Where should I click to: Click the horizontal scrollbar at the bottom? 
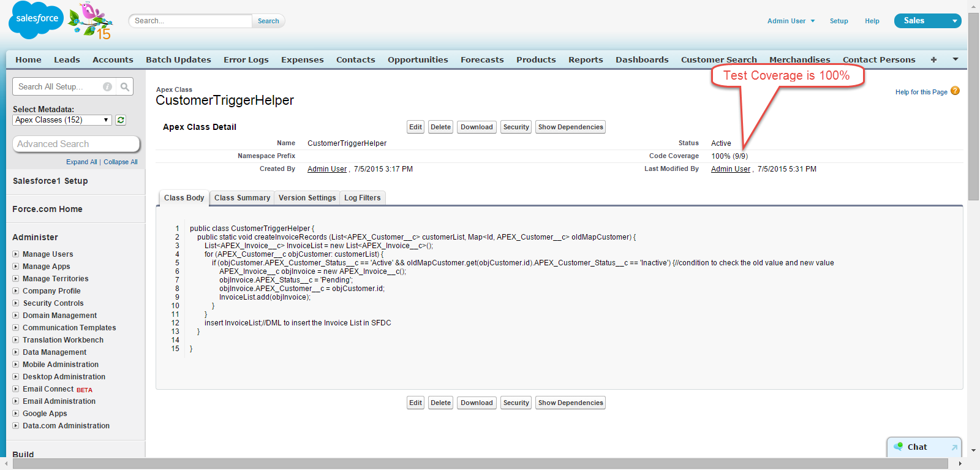tap(481, 464)
